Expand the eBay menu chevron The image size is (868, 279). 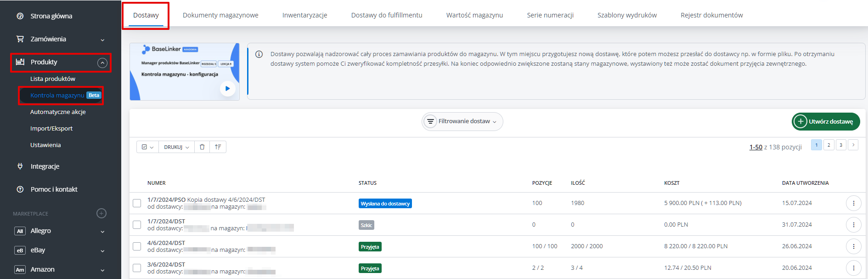point(102,251)
